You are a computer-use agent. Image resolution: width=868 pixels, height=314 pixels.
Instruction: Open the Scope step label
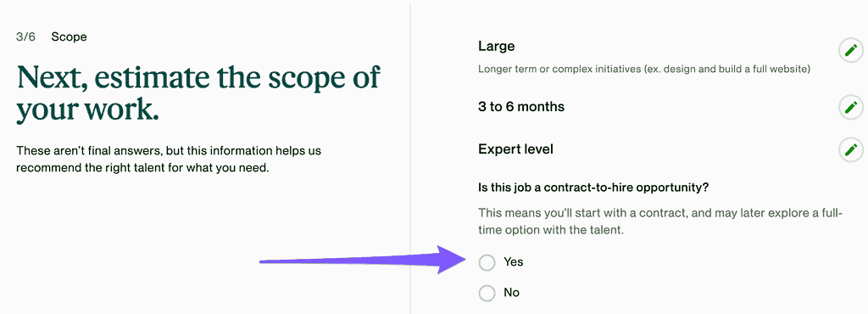pos(69,37)
